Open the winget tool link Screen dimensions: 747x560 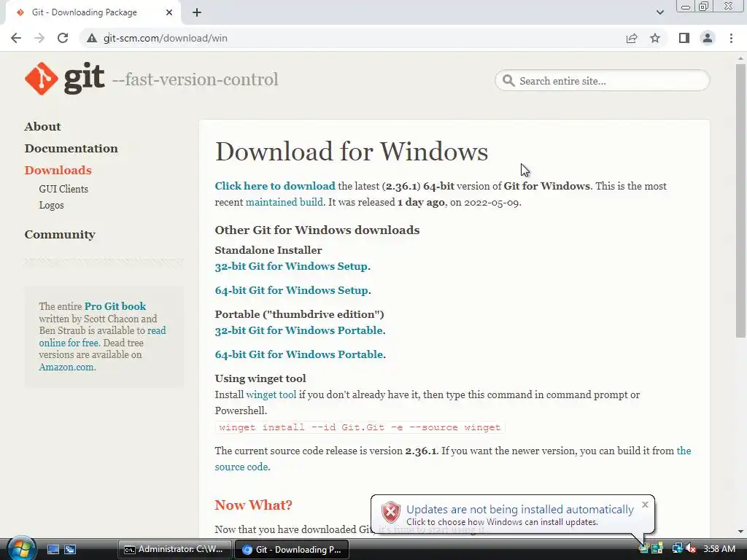tap(271, 394)
